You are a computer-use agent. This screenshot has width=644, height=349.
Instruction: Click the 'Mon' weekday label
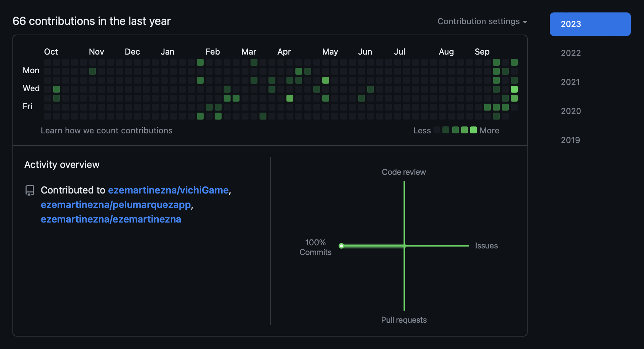pyautogui.click(x=31, y=70)
